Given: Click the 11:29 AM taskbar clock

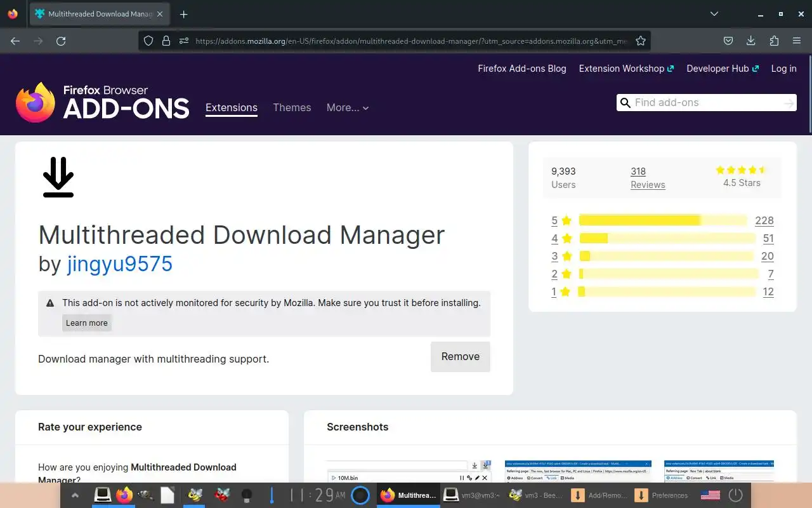Looking at the screenshot, I should pyautogui.click(x=318, y=495).
